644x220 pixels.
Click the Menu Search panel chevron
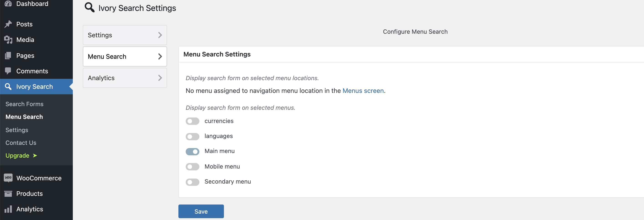(x=160, y=56)
